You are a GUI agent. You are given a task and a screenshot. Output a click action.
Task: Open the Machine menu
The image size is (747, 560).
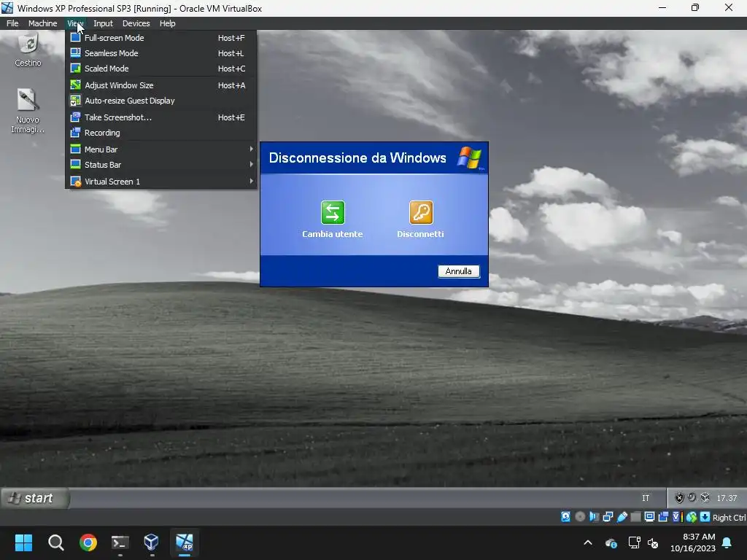[42, 23]
